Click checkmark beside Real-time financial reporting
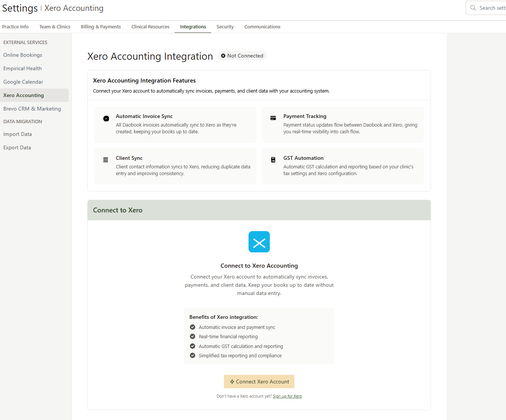This screenshot has height=420, width=506. coord(193,336)
